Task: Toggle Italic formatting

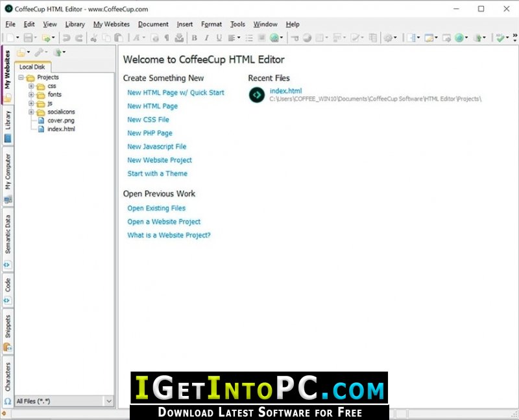Action: [206, 38]
